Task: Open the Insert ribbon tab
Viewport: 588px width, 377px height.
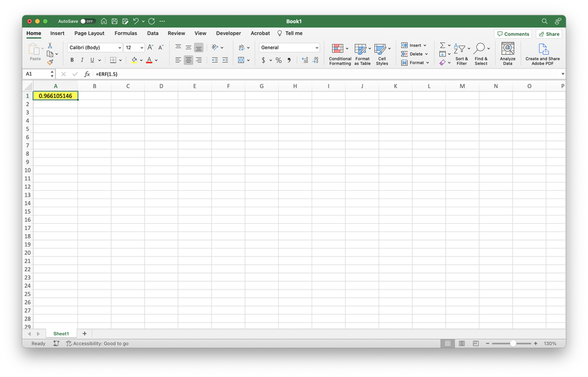Action: [58, 33]
